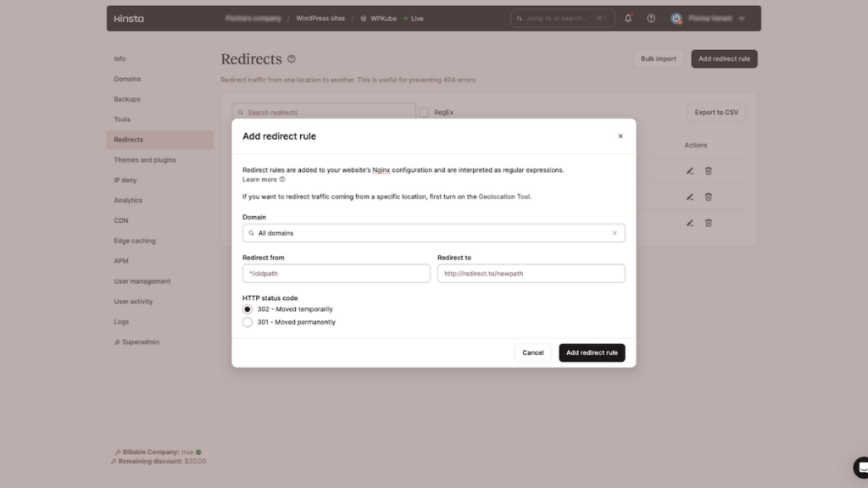Delete the third redirect rule
Image resolution: width=868 pixels, height=488 pixels.
[x=708, y=223]
